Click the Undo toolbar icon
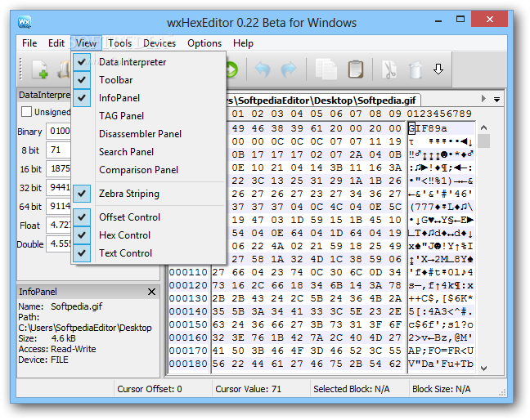Screen dimensions: 530x420 263,69
